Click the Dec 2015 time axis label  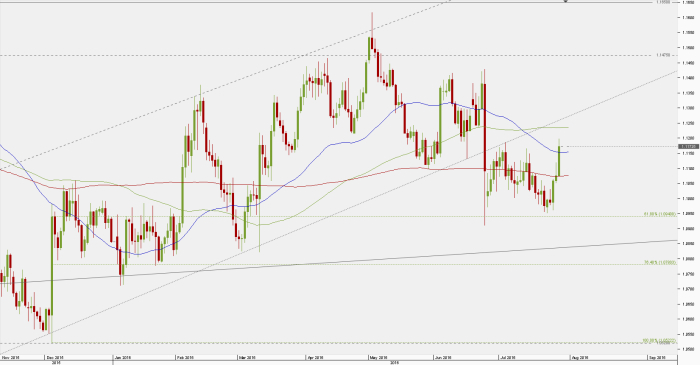[53, 357]
